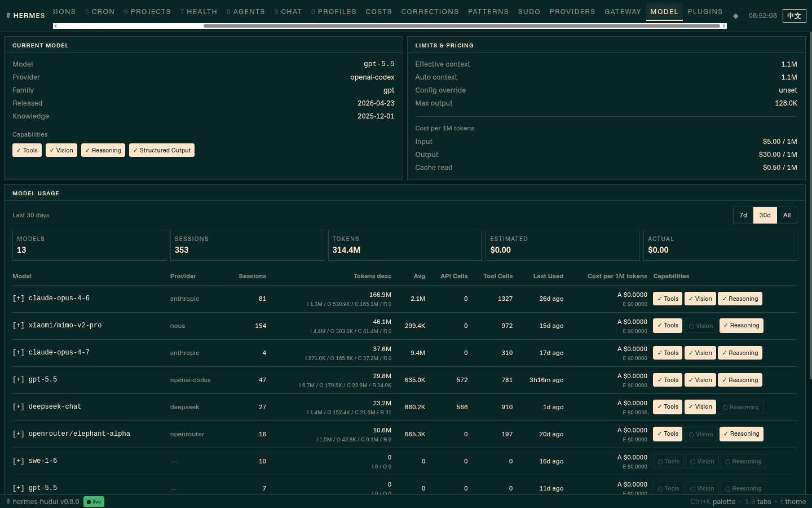The height and width of the screenshot is (508, 812).
Task: Expand the openrouter/elephant-alpha row
Action: point(18,434)
